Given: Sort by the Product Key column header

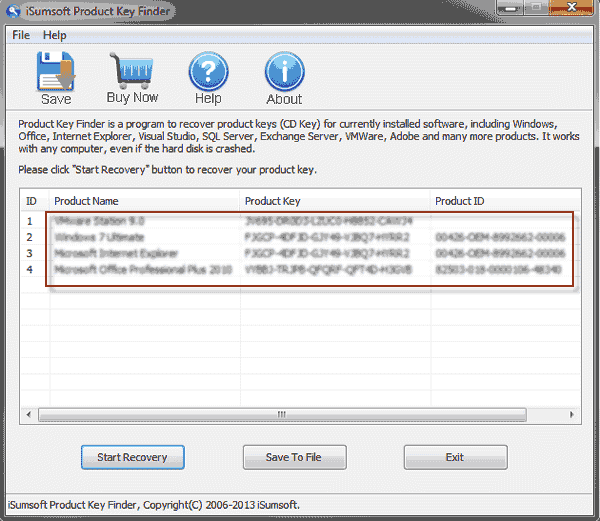Looking at the screenshot, I should pyautogui.click(x=335, y=201).
